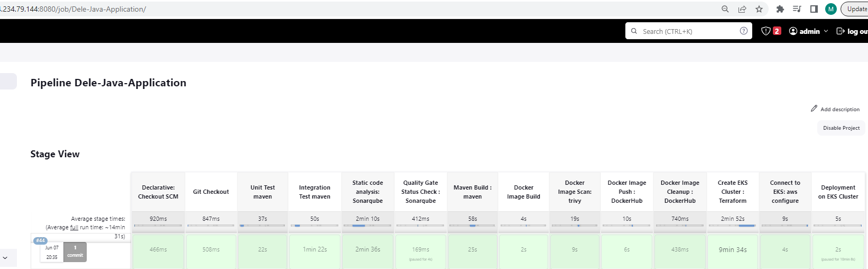
Task: Open the 25s Maven Build stage cell
Action: pos(473,252)
